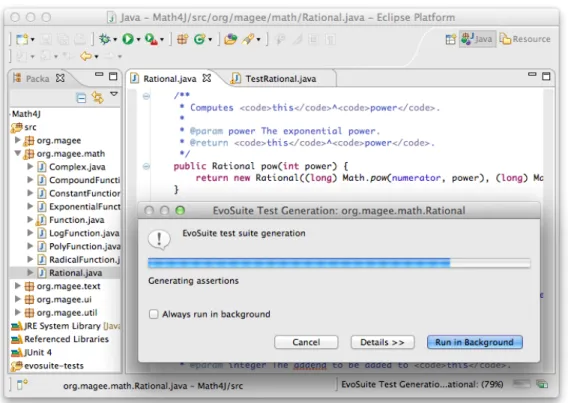The height and width of the screenshot is (403, 568).
Task: Click the green Run button icon
Action: tap(128, 39)
